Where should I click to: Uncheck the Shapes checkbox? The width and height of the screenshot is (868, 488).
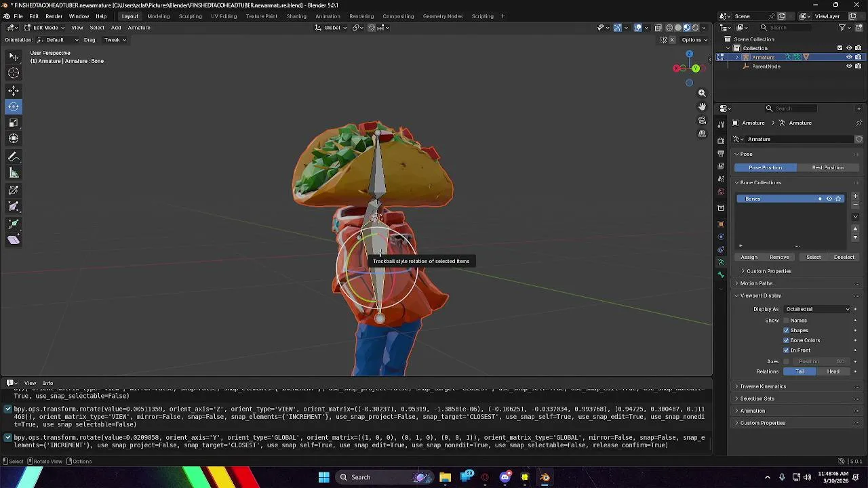click(x=787, y=330)
